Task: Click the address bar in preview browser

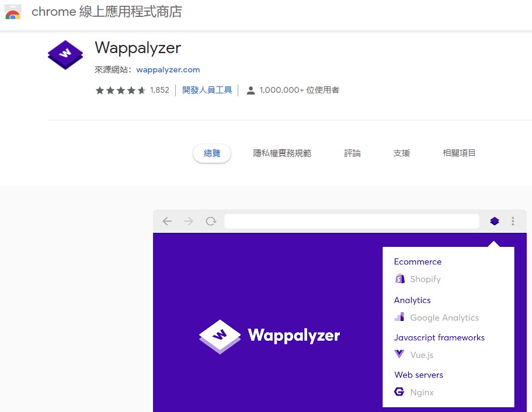Action: 352,221
